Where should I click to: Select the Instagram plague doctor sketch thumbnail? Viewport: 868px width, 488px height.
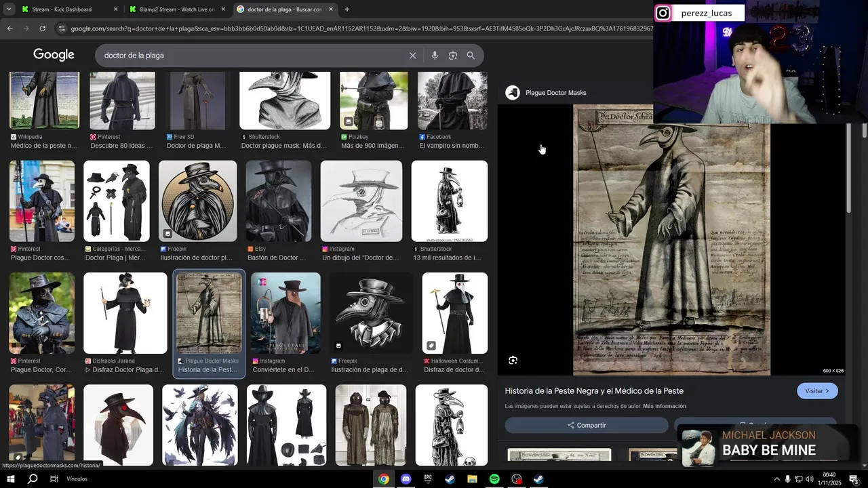pyautogui.click(x=361, y=201)
